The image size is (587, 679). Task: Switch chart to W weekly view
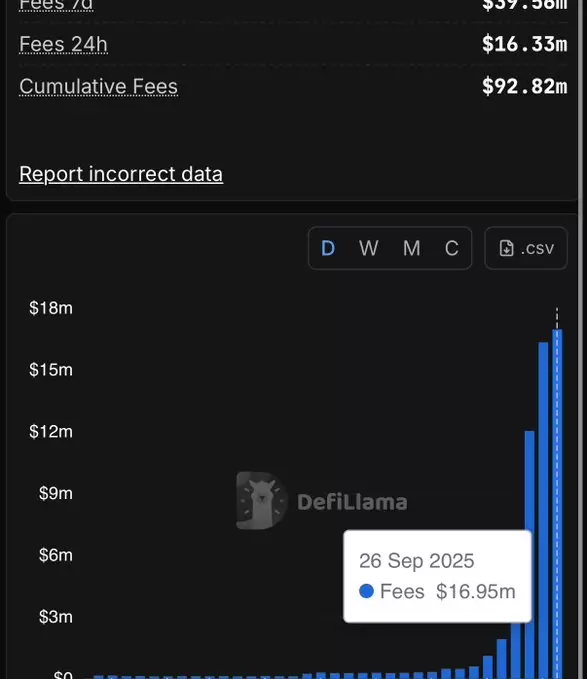(x=368, y=248)
